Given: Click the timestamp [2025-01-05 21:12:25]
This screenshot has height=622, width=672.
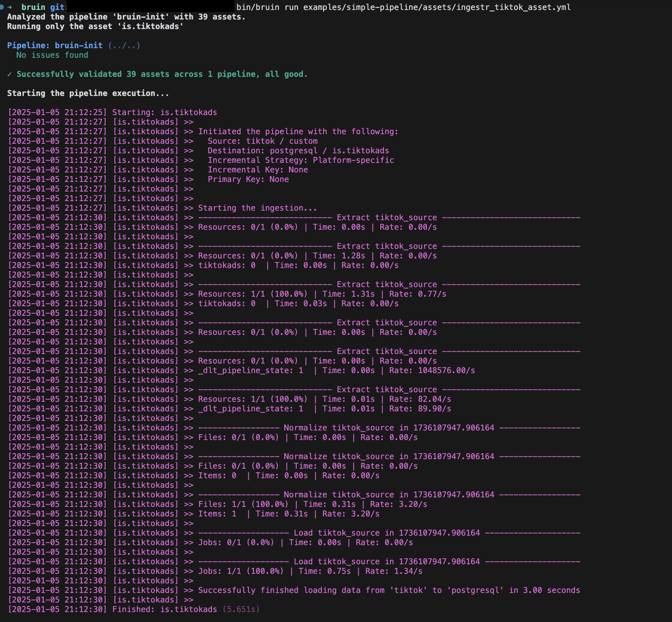Looking at the screenshot, I should pyautogui.click(x=57, y=112).
